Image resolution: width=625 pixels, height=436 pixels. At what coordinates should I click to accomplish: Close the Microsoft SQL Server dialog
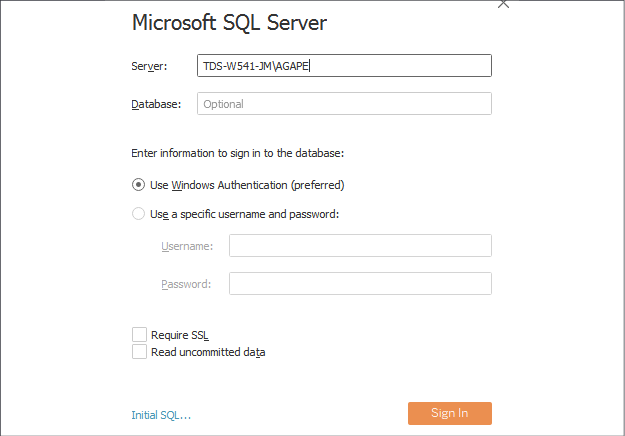(503, 4)
